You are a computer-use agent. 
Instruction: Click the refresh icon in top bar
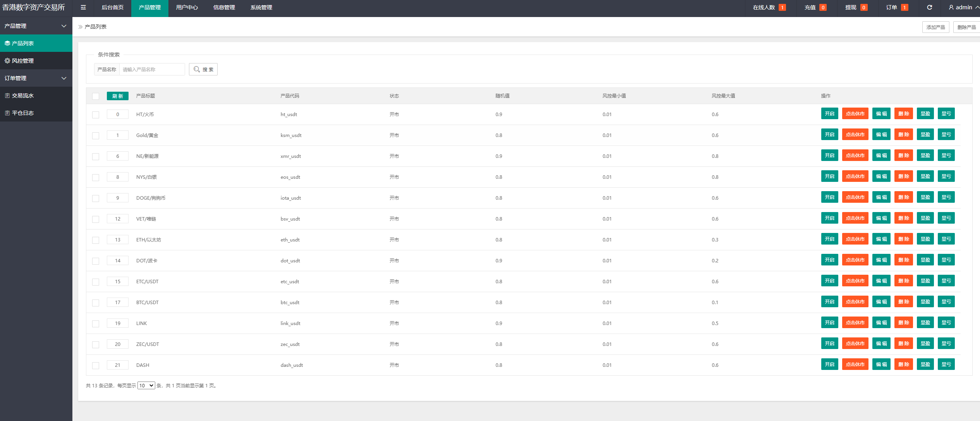[x=929, y=7]
